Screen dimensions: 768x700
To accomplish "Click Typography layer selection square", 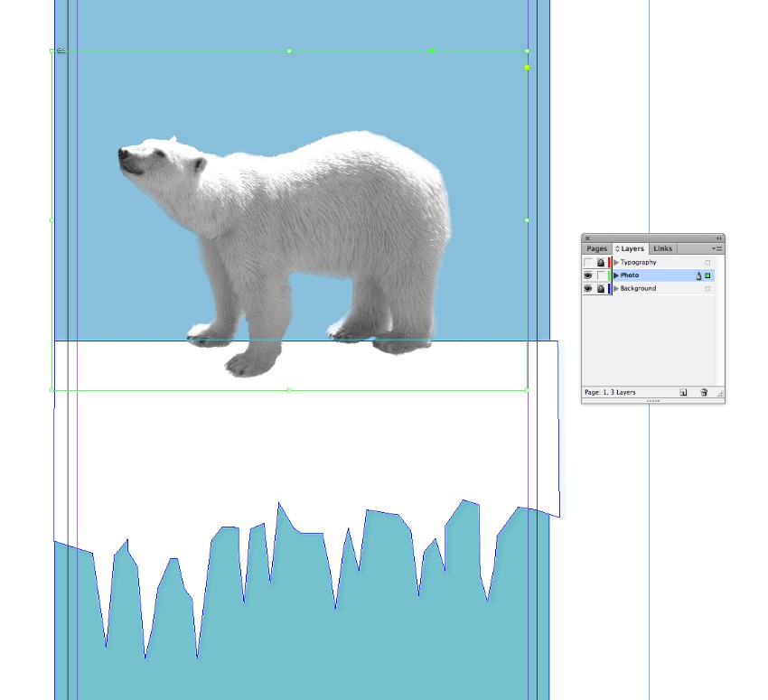I will [707, 262].
